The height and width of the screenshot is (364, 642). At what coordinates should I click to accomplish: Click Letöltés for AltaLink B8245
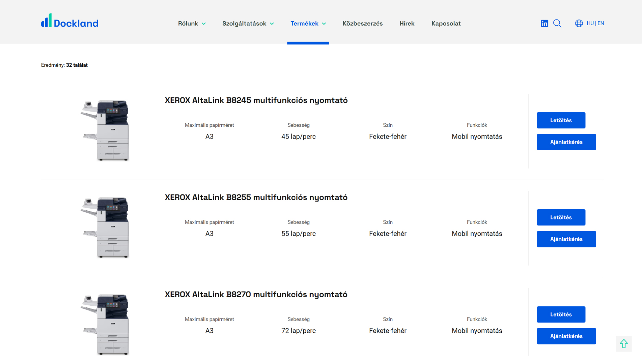[x=561, y=120]
